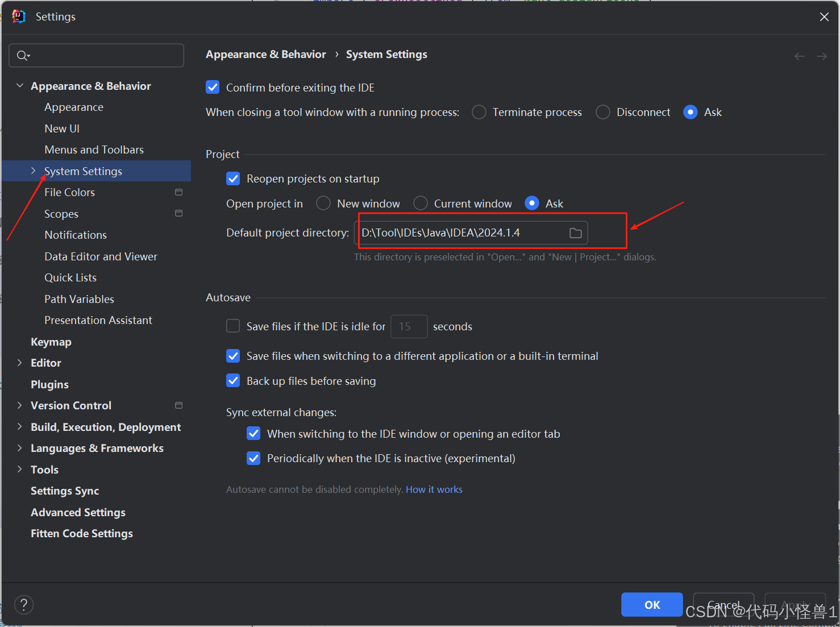Click the Autosave section heading
This screenshot has height=627, width=840.
[228, 297]
